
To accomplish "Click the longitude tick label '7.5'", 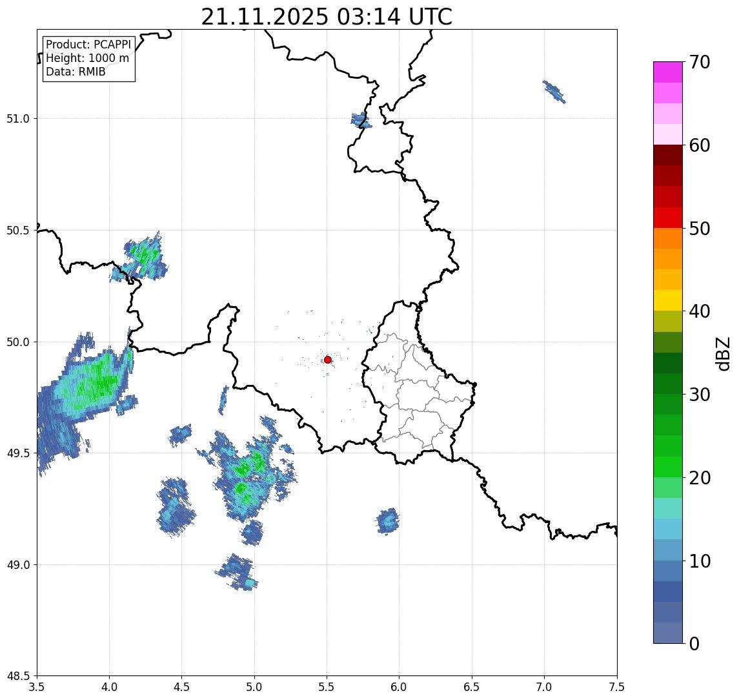I will pyautogui.click(x=617, y=687).
